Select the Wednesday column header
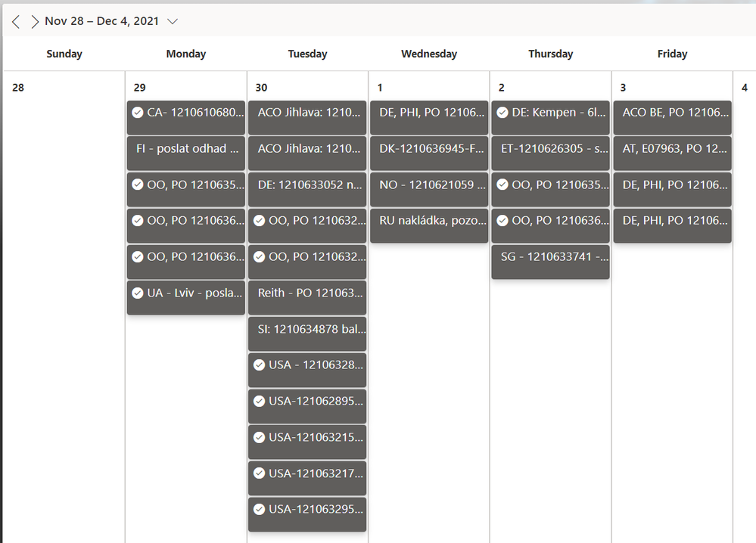This screenshot has height=543, width=756. click(x=429, y=54)
